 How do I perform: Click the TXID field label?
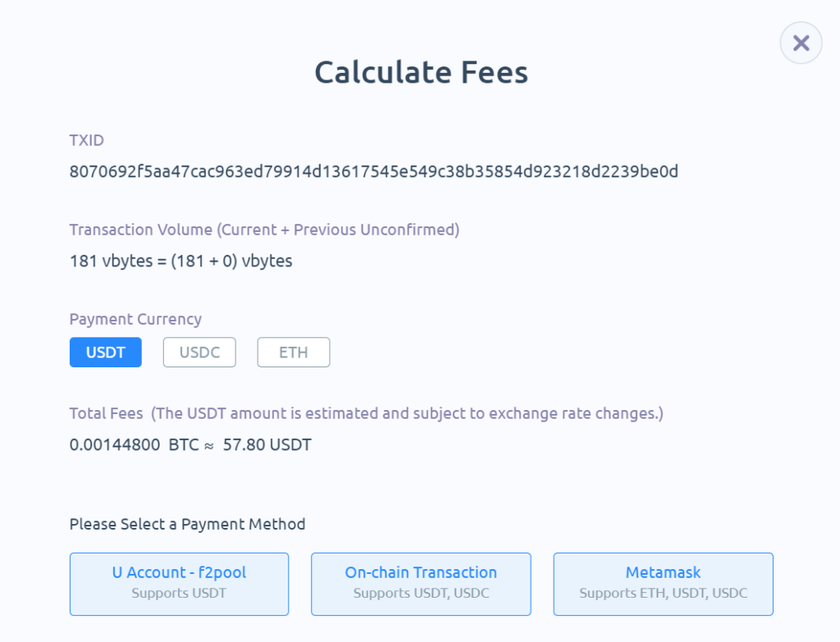point(86,139)
